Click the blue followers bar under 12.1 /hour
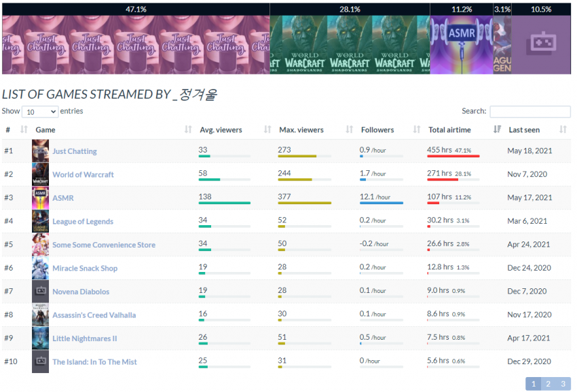This screenshot has width=577, height=392. (x=381, y=203)
